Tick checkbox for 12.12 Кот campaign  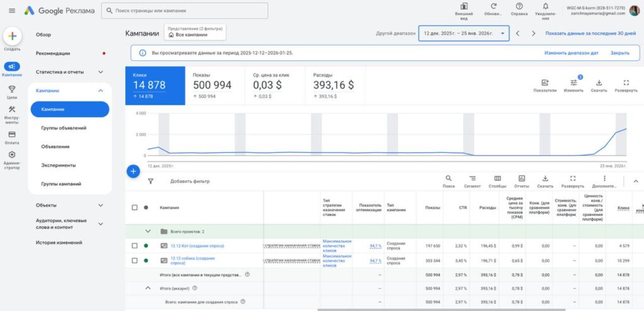pos(135,246)
